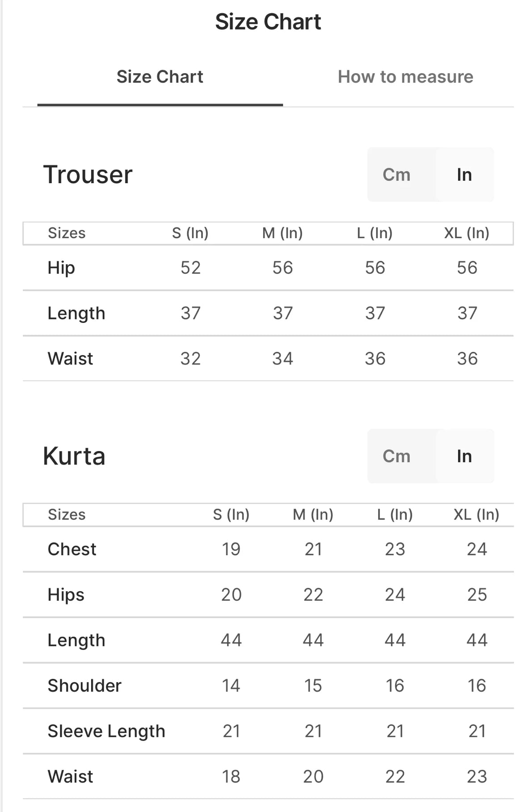This screenshot has width=531, height=812.
Task: Select the Trouser Hip row label
Action: [x=61, y=268]
